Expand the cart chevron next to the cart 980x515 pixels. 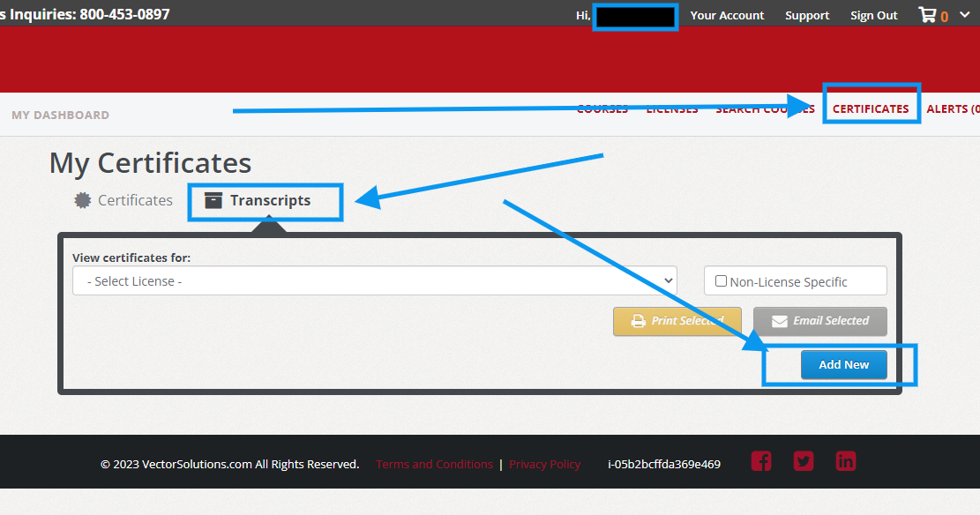coord(964,14)
